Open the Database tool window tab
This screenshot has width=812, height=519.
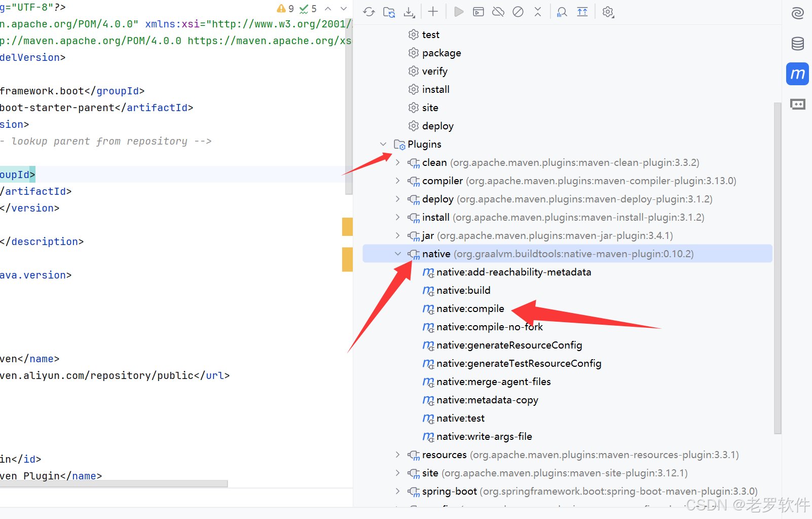point(797,44)
